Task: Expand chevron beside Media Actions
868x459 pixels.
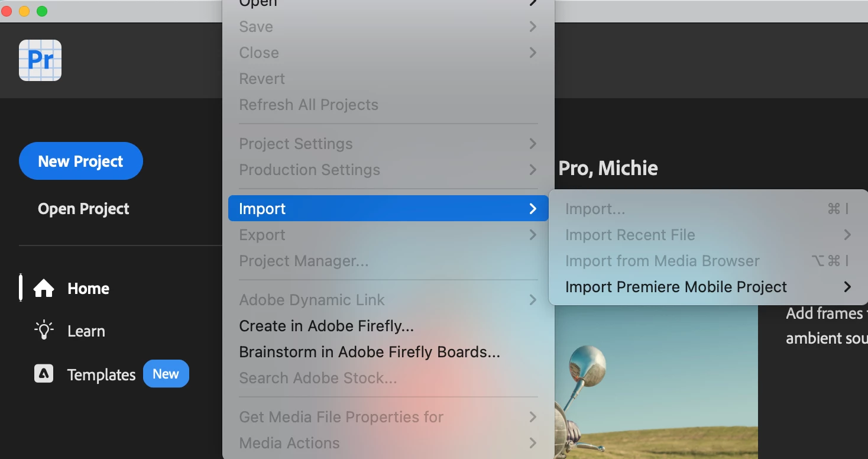Action: pyautogui.click(x=533, y=443)
